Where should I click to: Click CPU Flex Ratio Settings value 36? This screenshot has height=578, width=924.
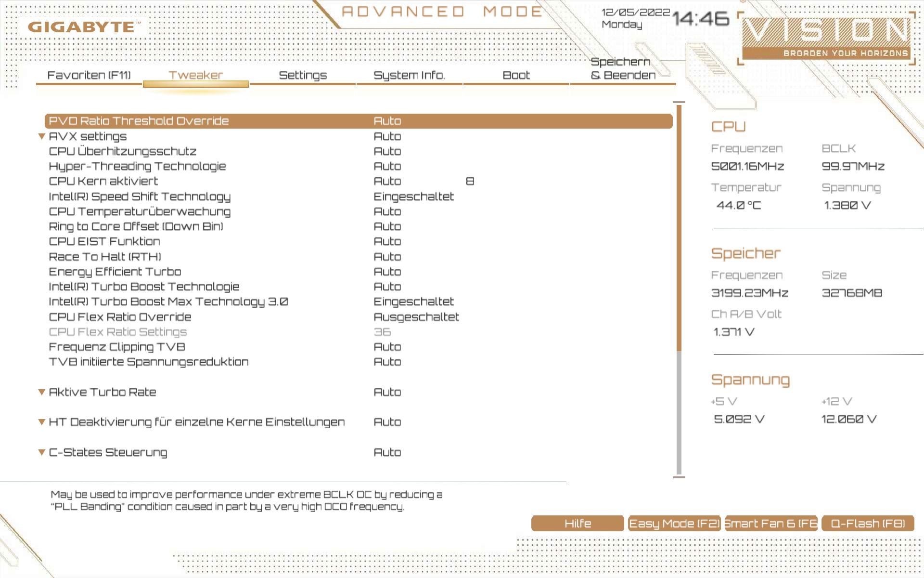tap(383, 332)
